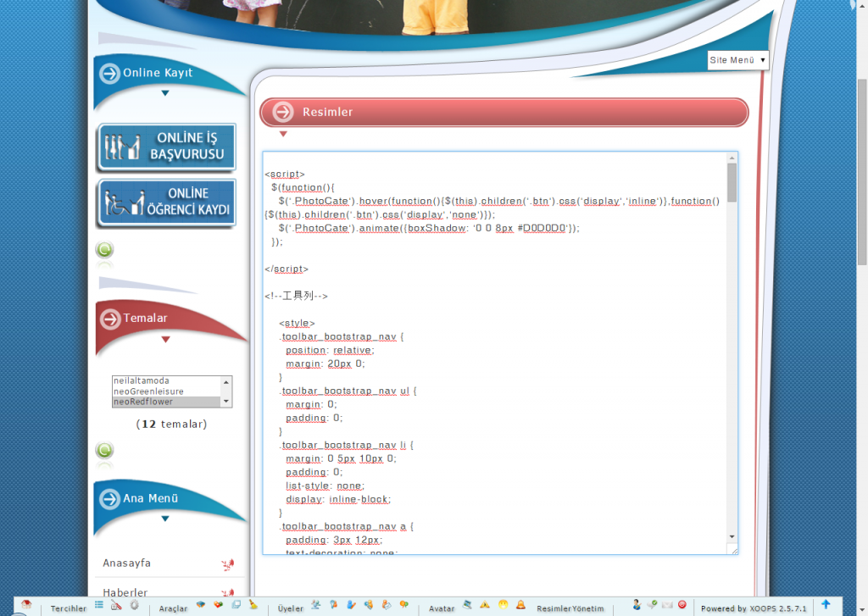Open the Site Menü dropdown

pyautogui.click(x=737, y=60)
